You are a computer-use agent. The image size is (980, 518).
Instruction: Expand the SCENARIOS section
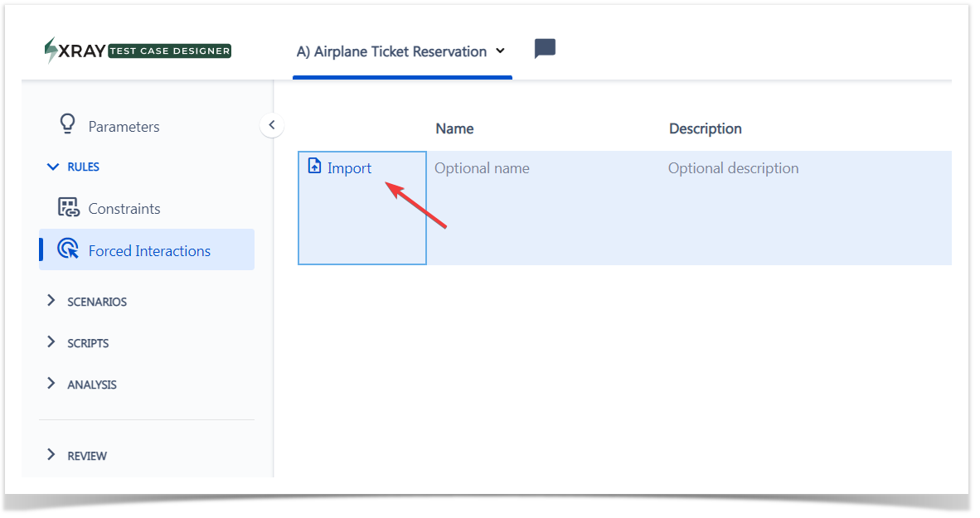pyautogui.click(x=87, y=301)
